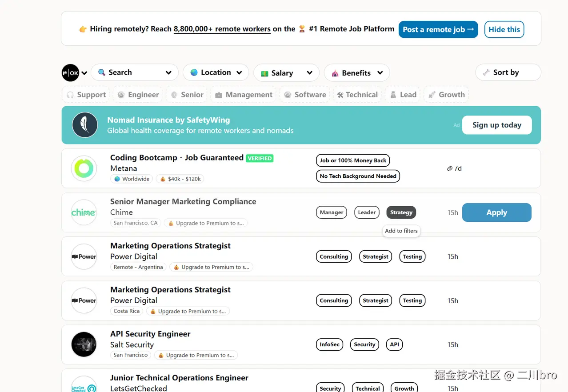
Task: Open the Salary dropdown
Action: (x=286, y=73)
